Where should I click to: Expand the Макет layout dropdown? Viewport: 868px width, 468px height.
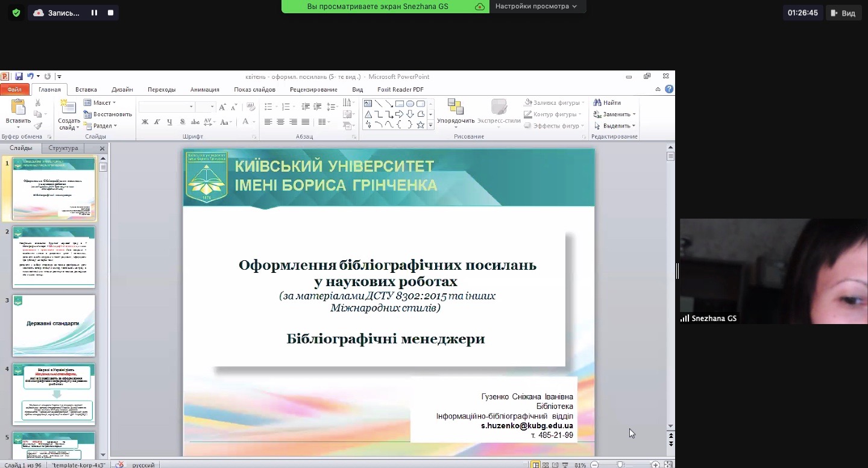tap(100, 103)
